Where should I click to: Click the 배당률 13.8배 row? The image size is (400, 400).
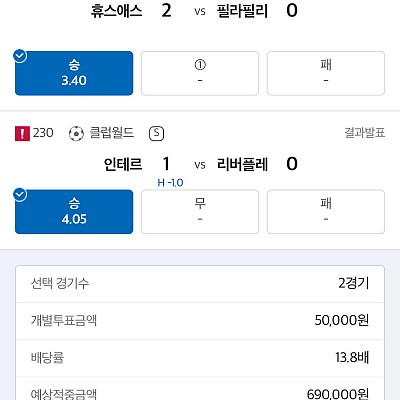(200, 358)
